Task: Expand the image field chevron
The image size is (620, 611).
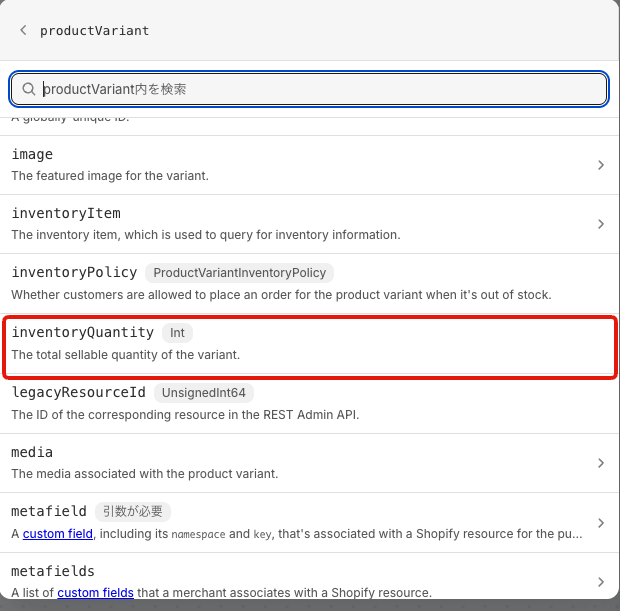Action: tap(600, 165)
